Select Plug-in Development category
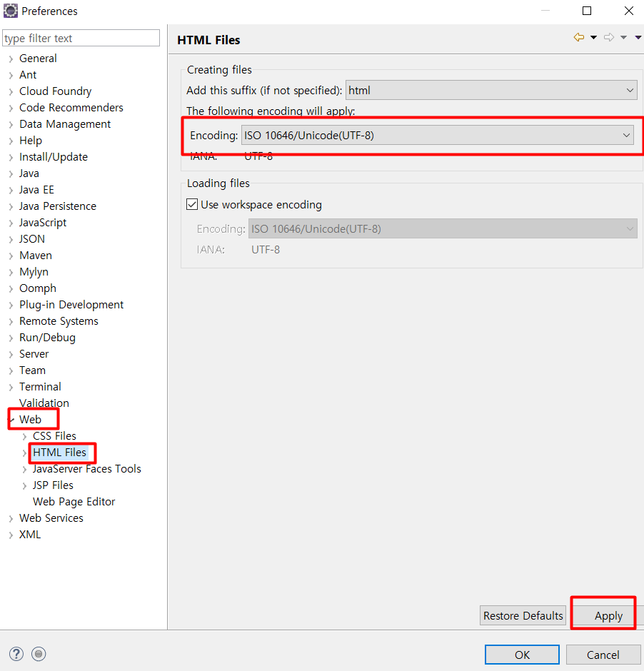Screen dimensions: 644x671 tap(71, 305)
